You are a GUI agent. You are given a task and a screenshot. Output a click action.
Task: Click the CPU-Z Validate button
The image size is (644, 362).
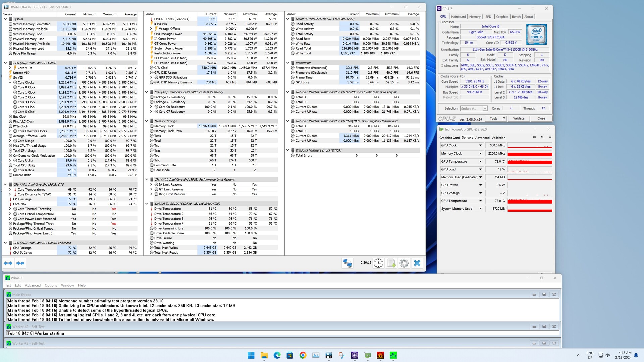(519, 118)
